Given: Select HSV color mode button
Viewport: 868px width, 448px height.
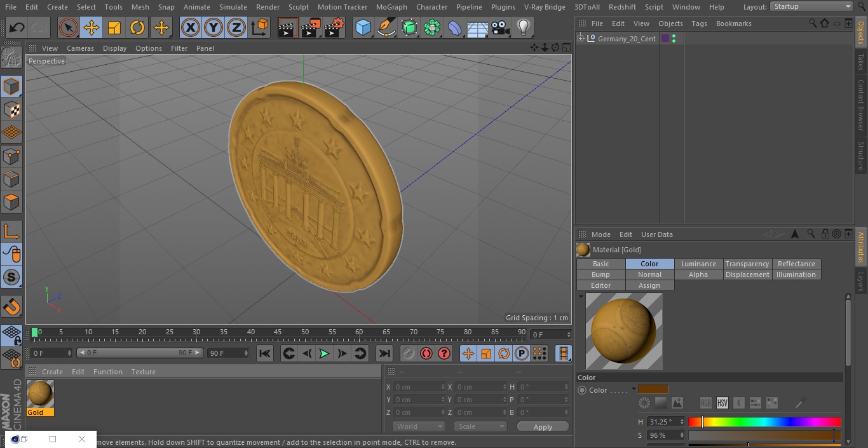Looking at the screenshot, I should [722, 403].
